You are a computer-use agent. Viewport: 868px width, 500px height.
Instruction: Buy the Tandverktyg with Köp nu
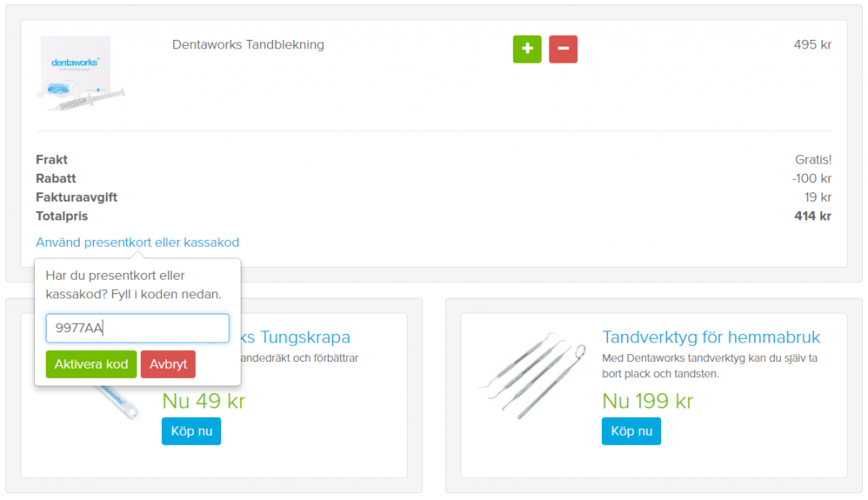point(631,431)
